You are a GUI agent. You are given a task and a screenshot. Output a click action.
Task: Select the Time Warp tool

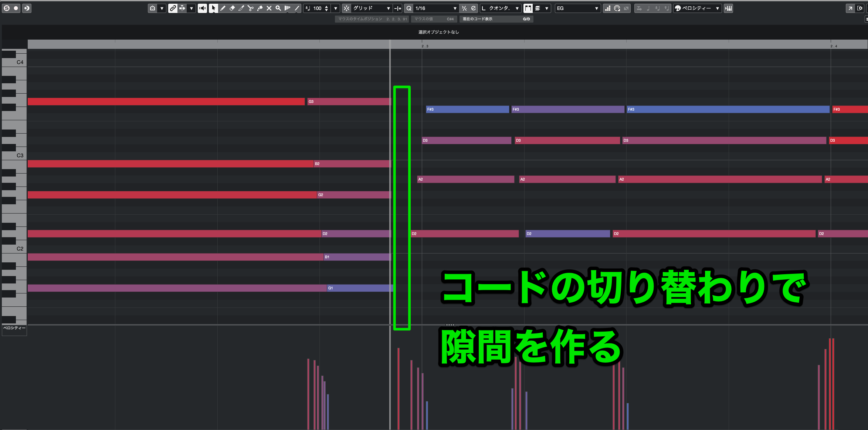(x=287, y=8)
